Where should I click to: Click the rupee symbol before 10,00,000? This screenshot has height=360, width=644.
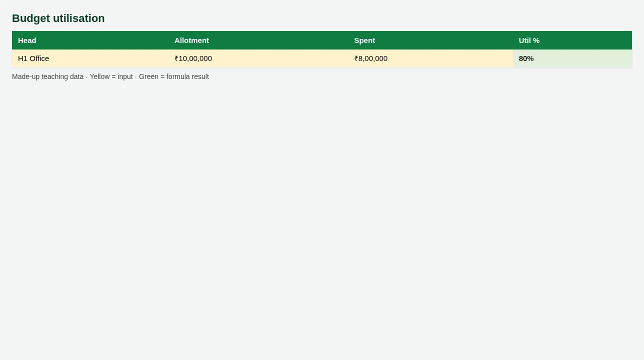[176, 58]
